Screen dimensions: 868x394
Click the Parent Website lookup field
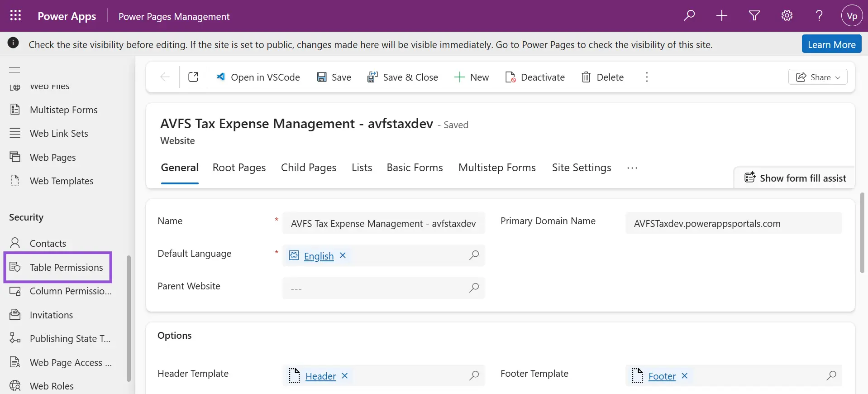pos(383,288)
